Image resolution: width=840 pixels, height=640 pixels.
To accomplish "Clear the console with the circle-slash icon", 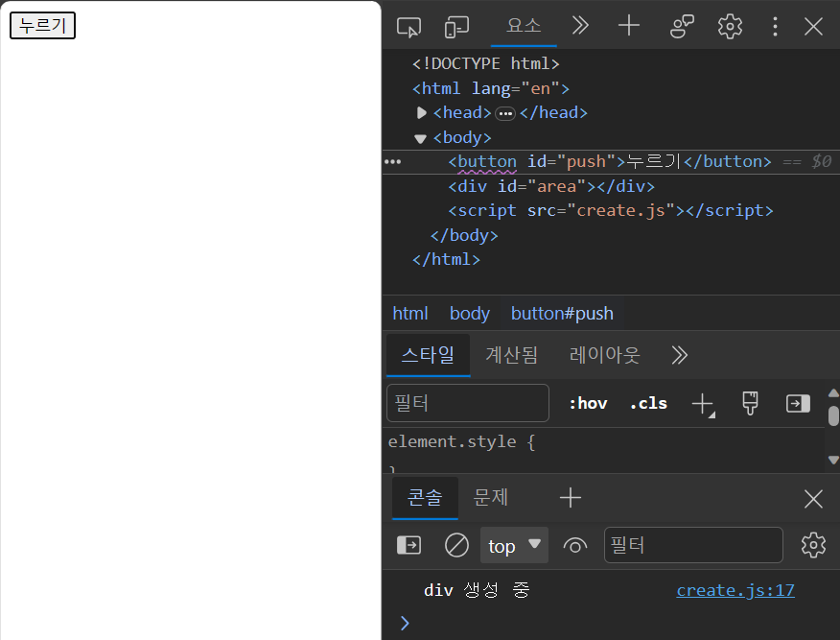I will pyautogui.click(x=456, y=546).
